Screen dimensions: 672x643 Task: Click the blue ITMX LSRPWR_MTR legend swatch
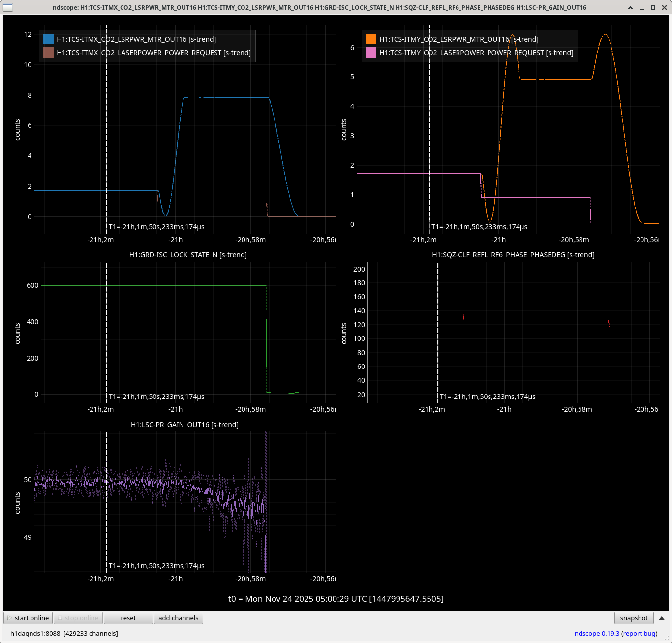[x=48, y=39]
